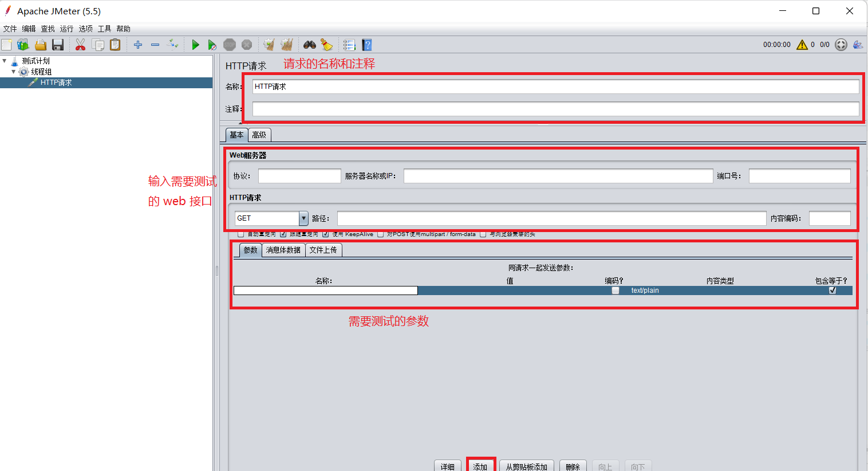Open the Templates icon in the toolbar
The image size is (868, 471).
[x=23, y=45]
